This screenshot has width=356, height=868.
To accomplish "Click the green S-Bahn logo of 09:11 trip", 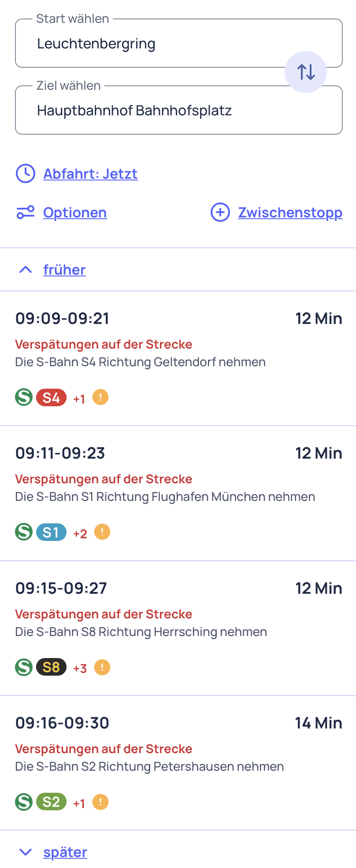I will pos(24,532).
